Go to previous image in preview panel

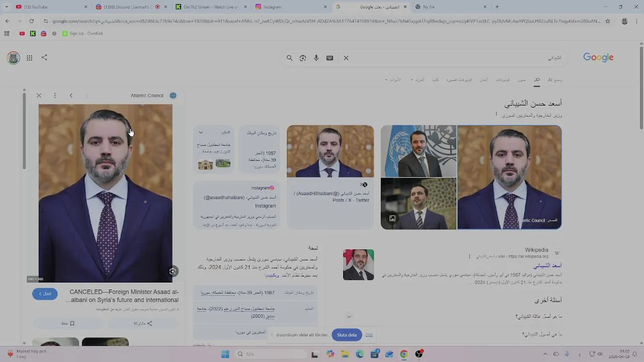pos(71,96)
